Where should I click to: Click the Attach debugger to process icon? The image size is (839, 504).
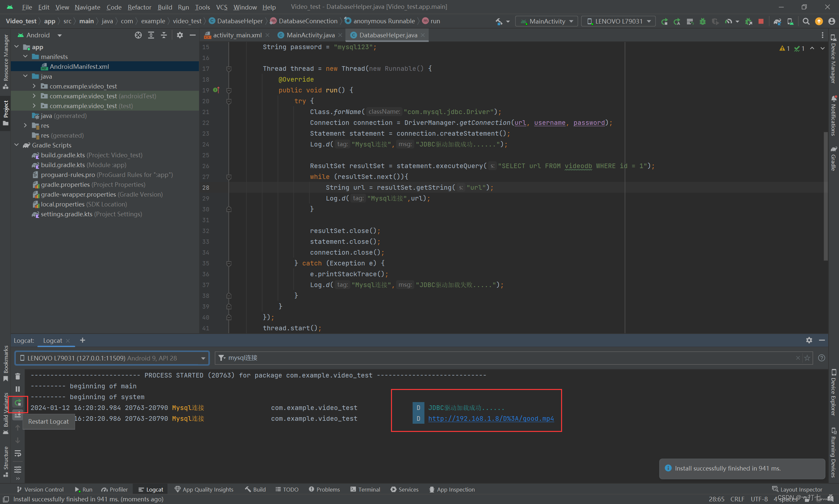(x=749, y=22)
